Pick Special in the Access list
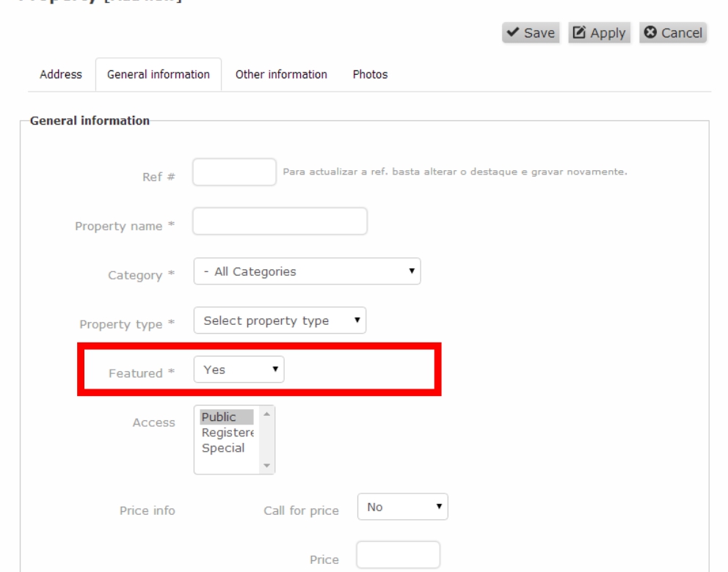Viewport: 728px width, 572px height. point(227,448)
